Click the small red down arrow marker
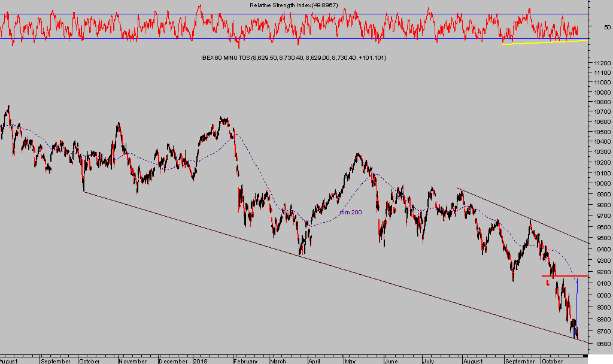Screen dimensions: 613x364 547,283
